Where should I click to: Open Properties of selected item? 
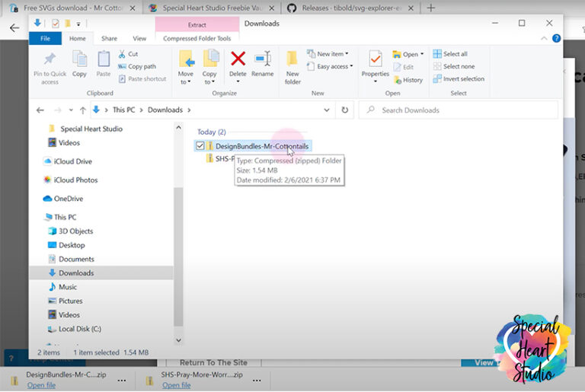[376, 63]
